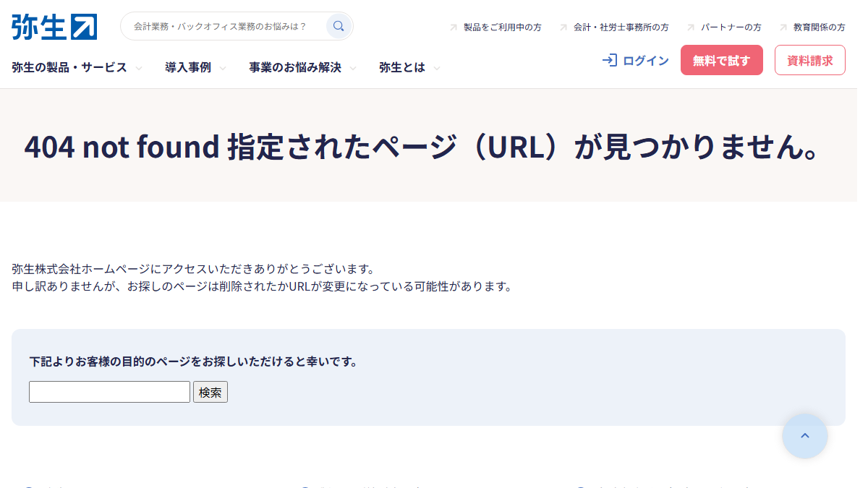Expand the 導入事例 chevron
Image resolution: width=868 pixels, height=488 pixels.
point(223,69)
